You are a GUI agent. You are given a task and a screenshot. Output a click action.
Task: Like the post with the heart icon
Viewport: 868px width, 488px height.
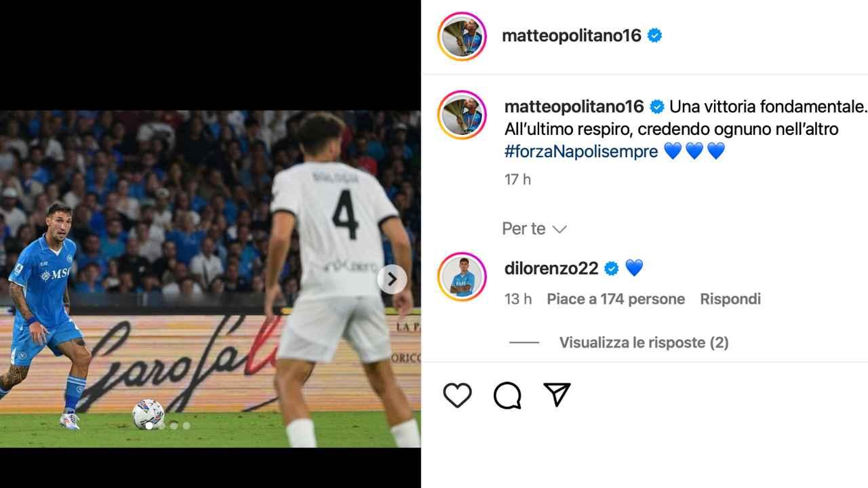click(x=457, y=395)
